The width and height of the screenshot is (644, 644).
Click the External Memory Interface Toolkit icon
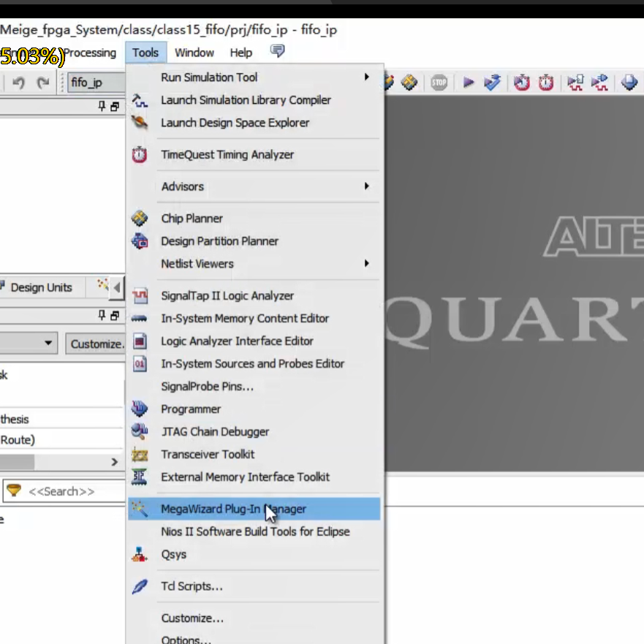click(x=139, y=477)
